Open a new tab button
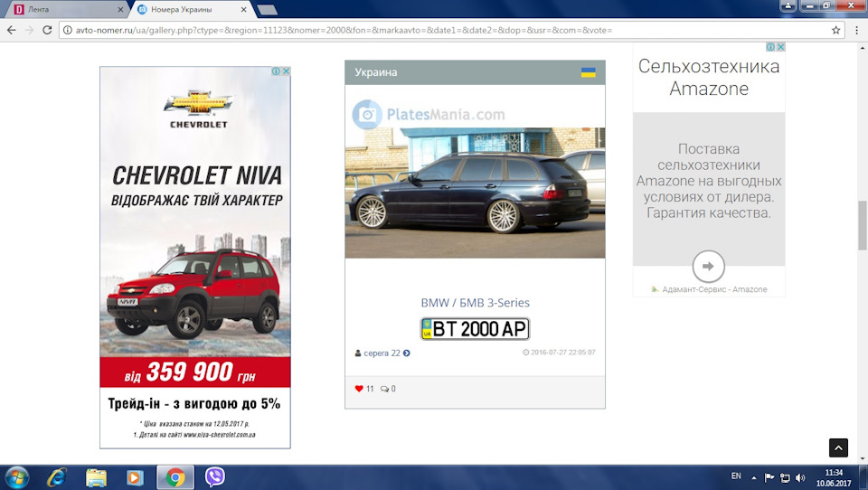 [268, 9]
